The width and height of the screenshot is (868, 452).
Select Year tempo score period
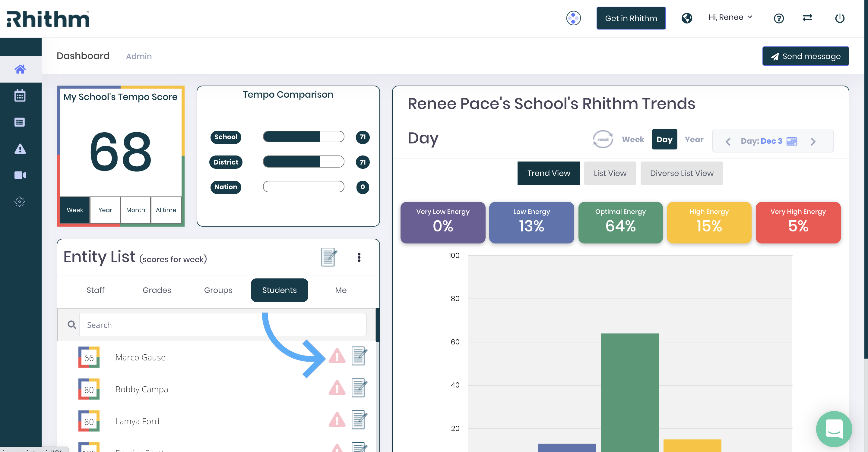[x=105, y=210]
